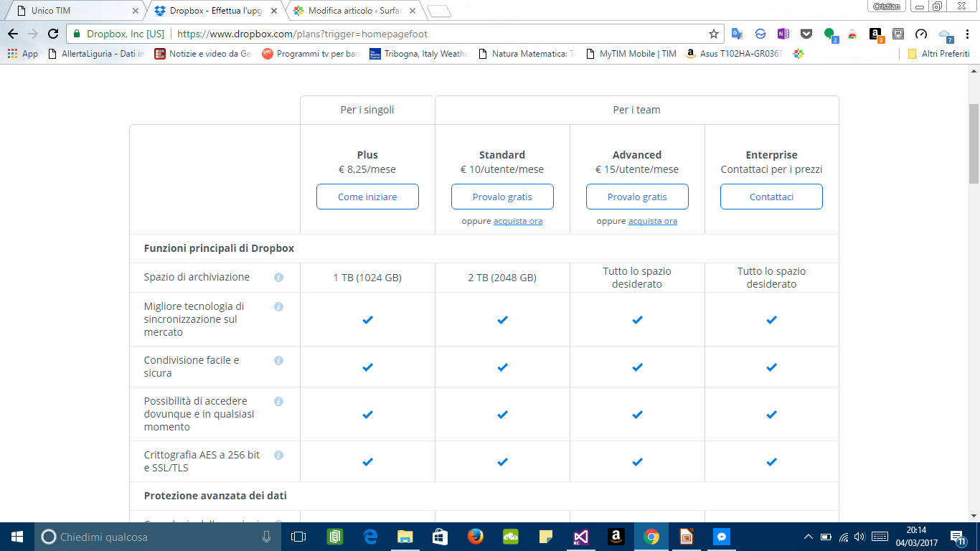Open the Google Translate extension
Image resolution: width=980 pixels, height=551 pixels.
tap(737, 34)
